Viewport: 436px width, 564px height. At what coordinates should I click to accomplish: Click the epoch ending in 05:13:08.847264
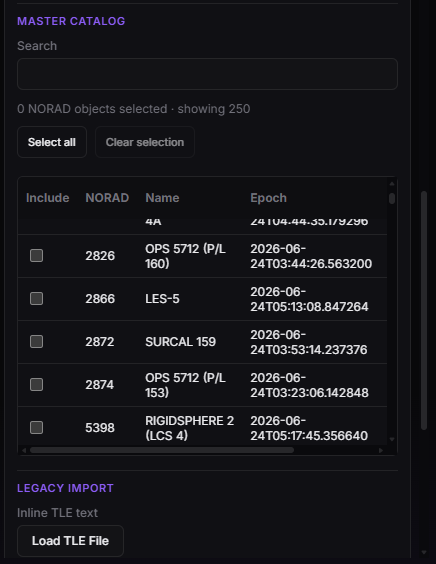click(x=309, y=299)
